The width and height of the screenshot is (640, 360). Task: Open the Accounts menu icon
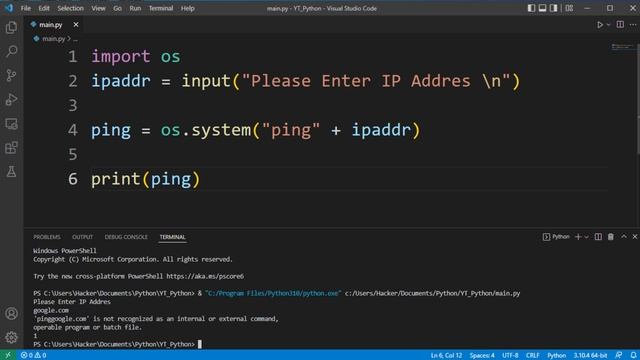click(x=11, y=313)
